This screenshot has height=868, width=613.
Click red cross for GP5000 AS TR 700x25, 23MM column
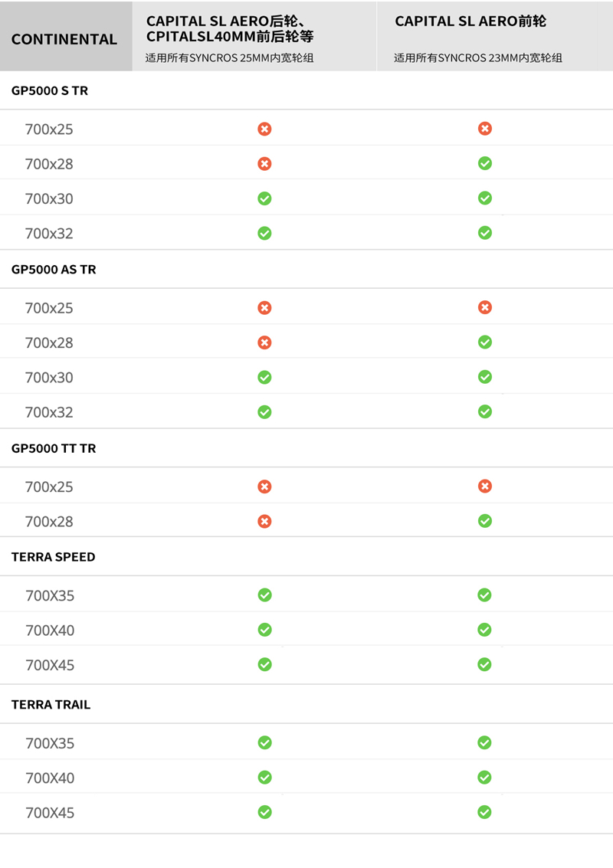click(484, 307)
